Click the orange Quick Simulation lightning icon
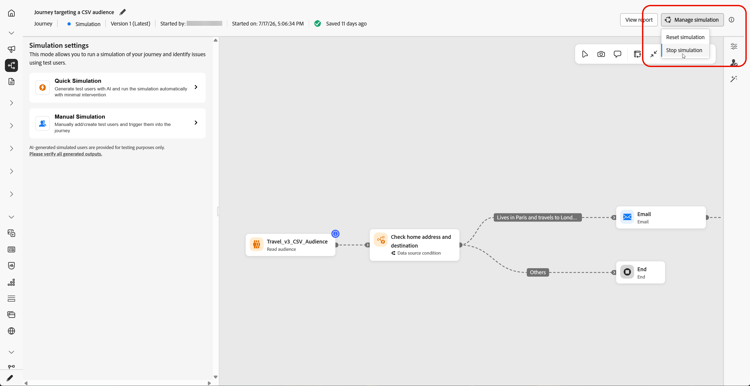 click(43, 88)
